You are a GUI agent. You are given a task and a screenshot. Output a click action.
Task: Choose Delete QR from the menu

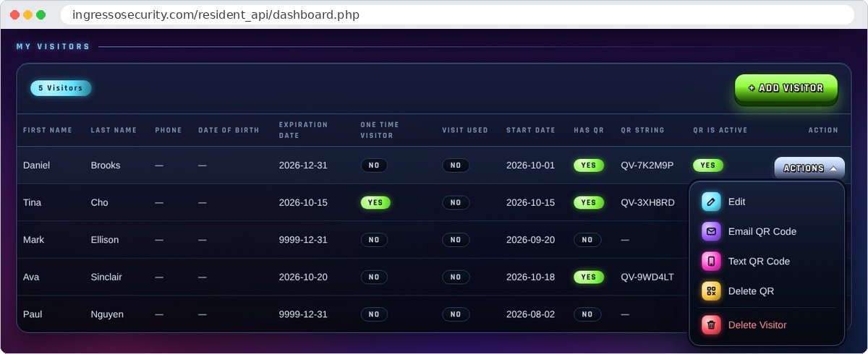coord(767,290)
